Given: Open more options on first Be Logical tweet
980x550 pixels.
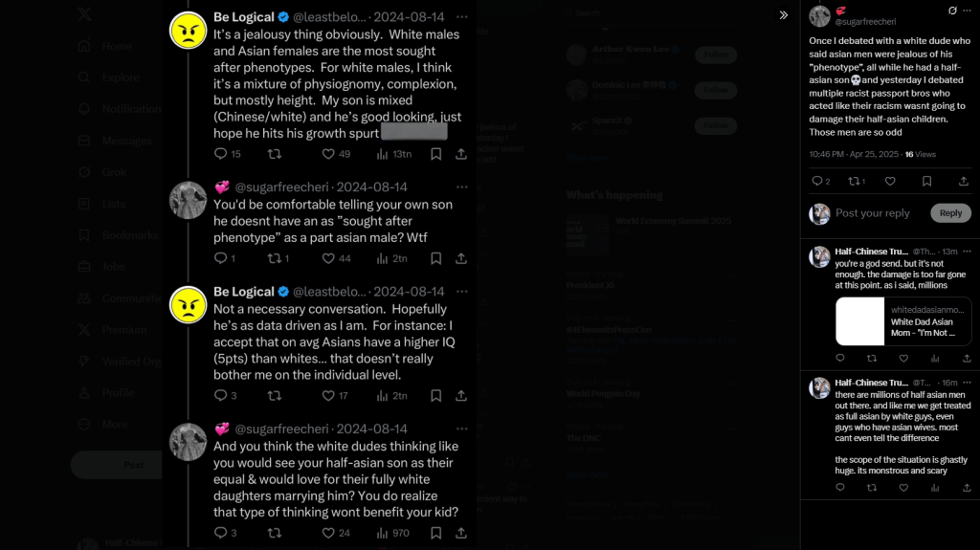Looking at the screenshot, I should pos(462,17).
